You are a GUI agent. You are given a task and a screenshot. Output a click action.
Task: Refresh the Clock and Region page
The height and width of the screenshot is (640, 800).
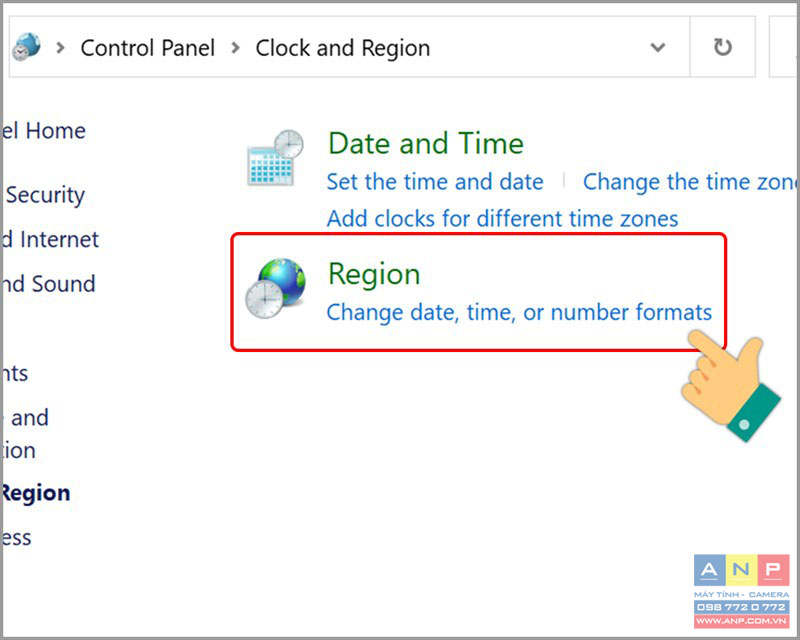[722, 47]
